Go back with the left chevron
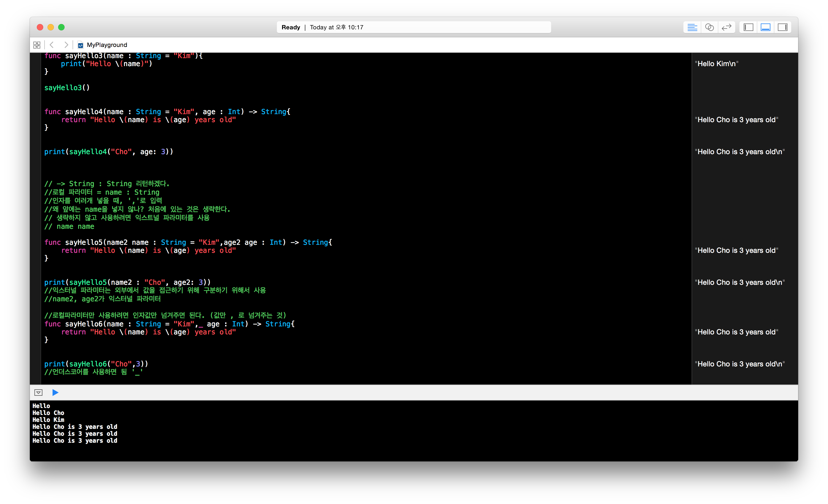The width and height of the screenshot is (828, 504). click(52, 45)
